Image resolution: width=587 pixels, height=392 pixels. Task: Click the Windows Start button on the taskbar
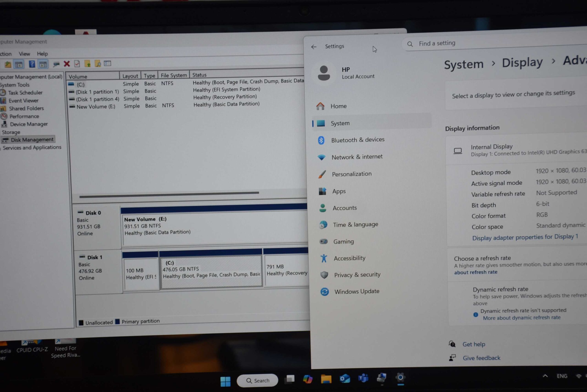click(225, 381)
